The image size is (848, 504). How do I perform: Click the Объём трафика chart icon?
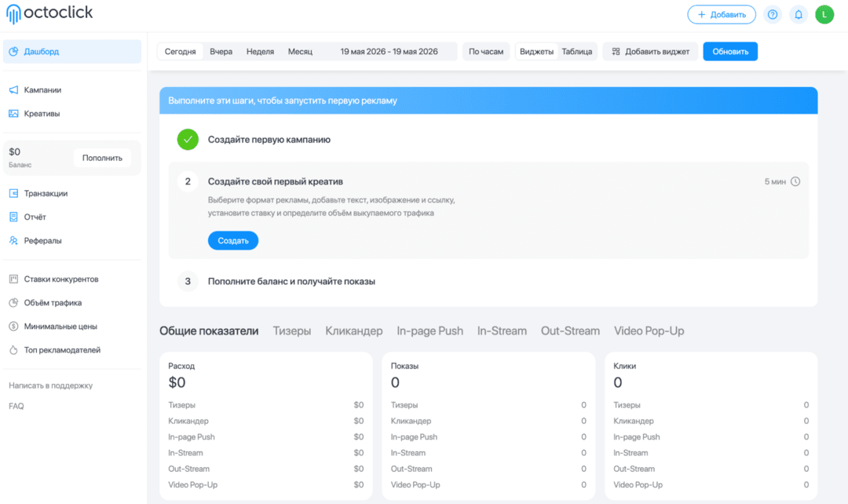pos(13,303)
